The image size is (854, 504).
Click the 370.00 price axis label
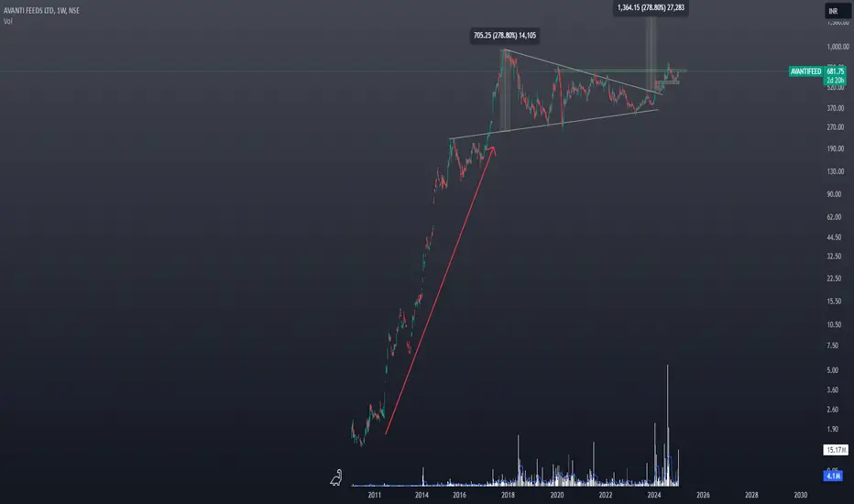pos(836,108)
